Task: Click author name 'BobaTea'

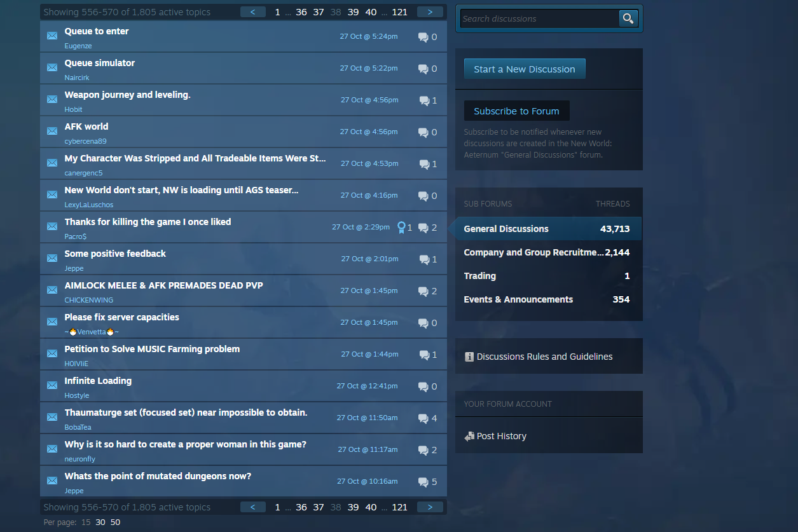Action: pyautogui.click(x=78, y=427)
